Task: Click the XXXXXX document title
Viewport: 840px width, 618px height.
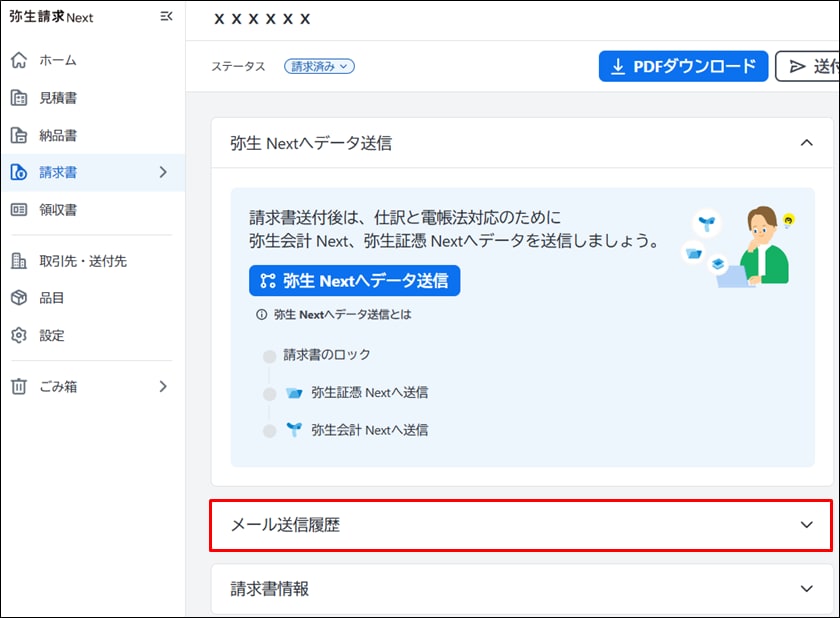Action: [262, 19]
